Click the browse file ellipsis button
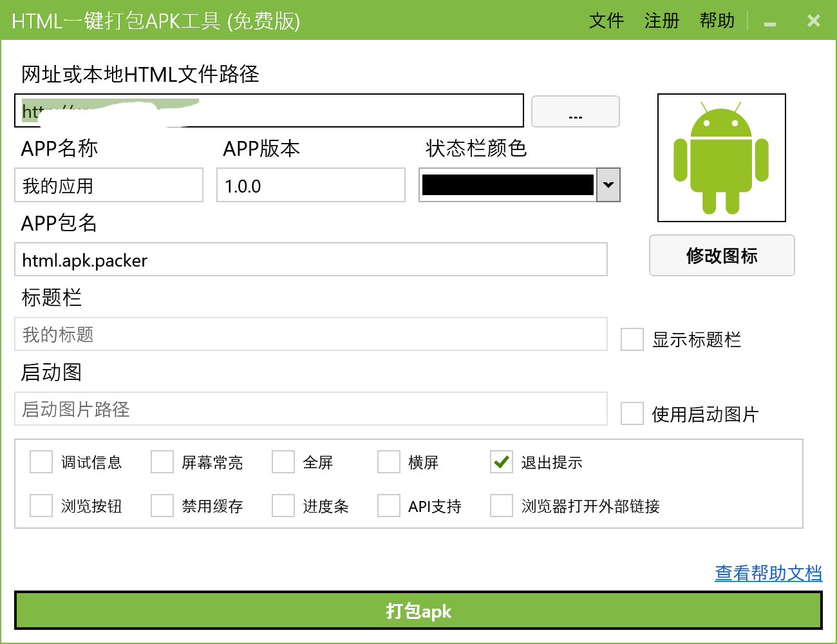The width and height of the screenshot is (837, 644). click(x=575, y=112)
